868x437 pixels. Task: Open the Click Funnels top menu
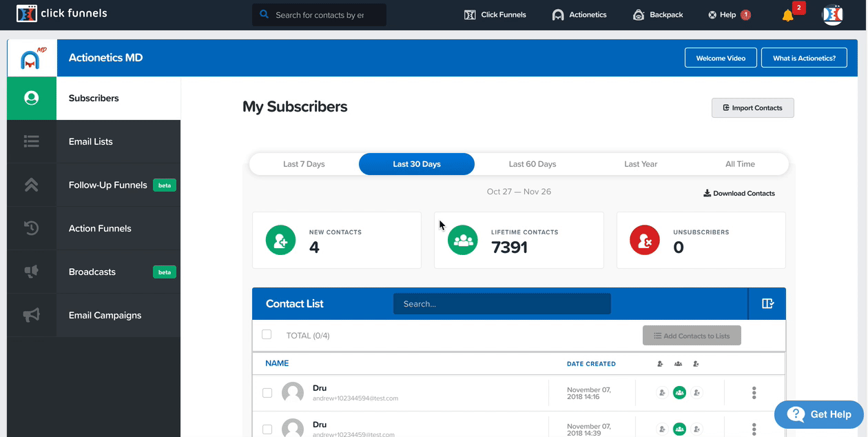click(495, 14)
